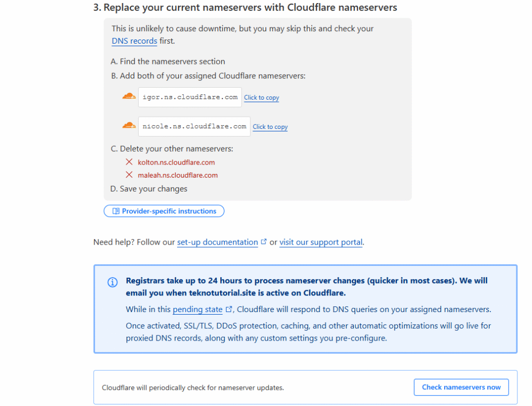This screenshot has height=406, width=532.
Task: Copy the nicole.ns.cloudflare.com nameserver
Action: pos(270,127)
